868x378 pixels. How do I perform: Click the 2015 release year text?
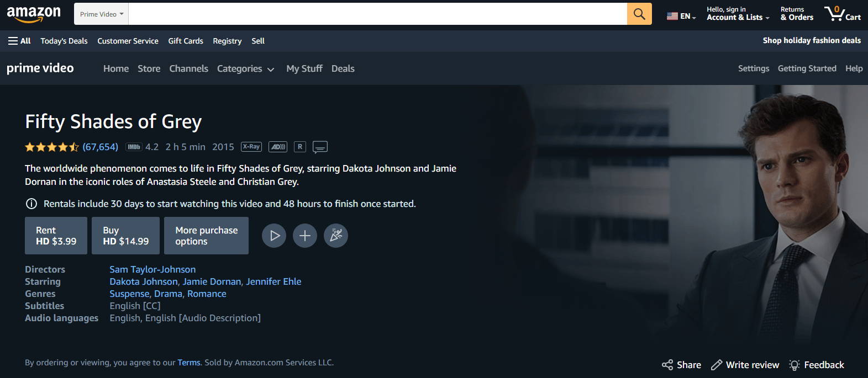point(223,147)
